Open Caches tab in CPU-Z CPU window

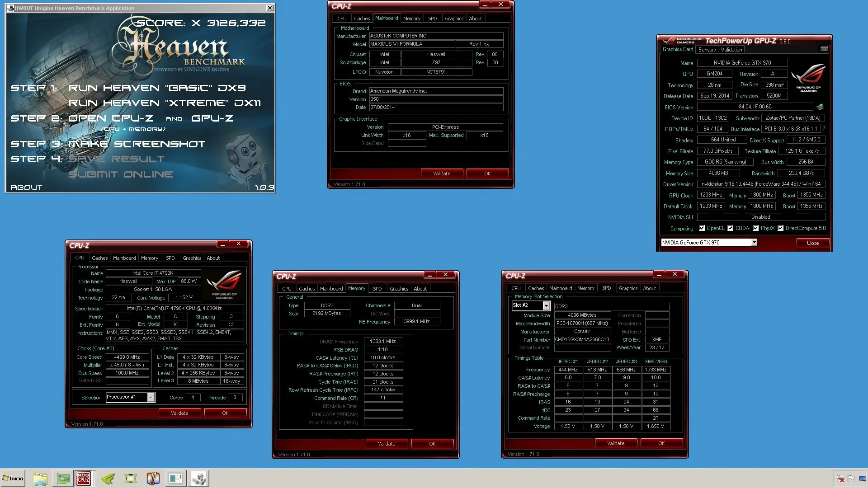click(99, 258)
